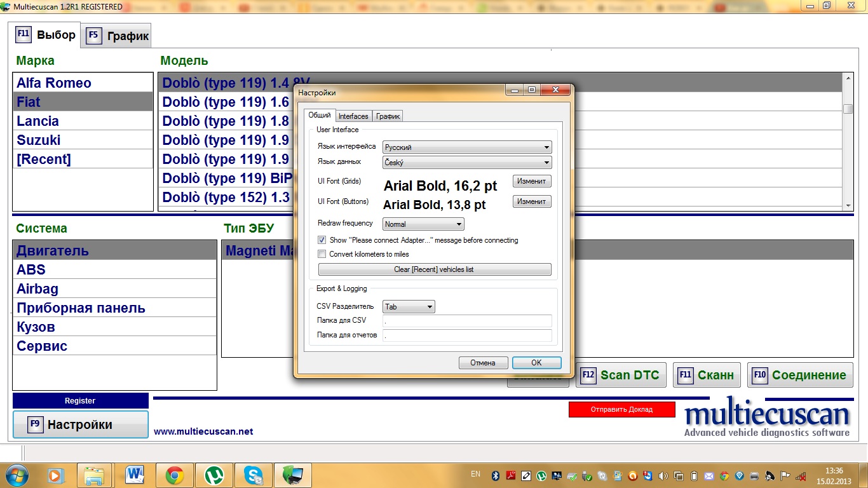Open the www.multiecuscan.net link
Screen dimensions: 868x488
(x=203, y=431)
